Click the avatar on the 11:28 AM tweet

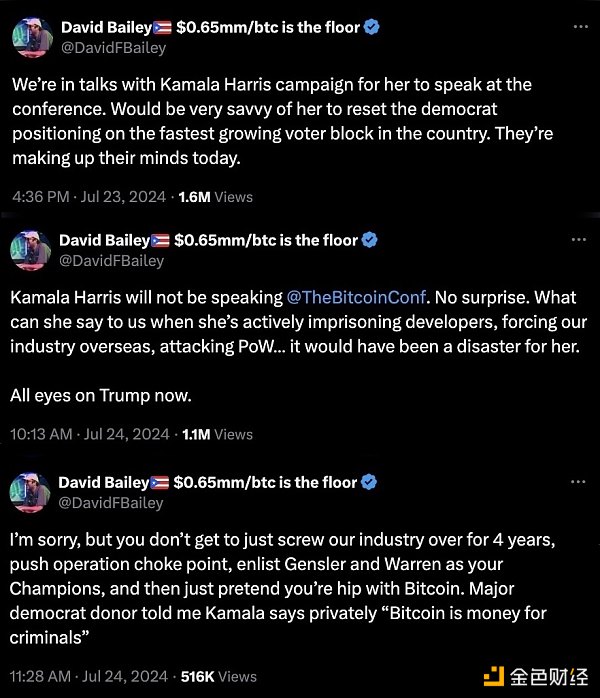pyautogui.click(x=29, y=492)
